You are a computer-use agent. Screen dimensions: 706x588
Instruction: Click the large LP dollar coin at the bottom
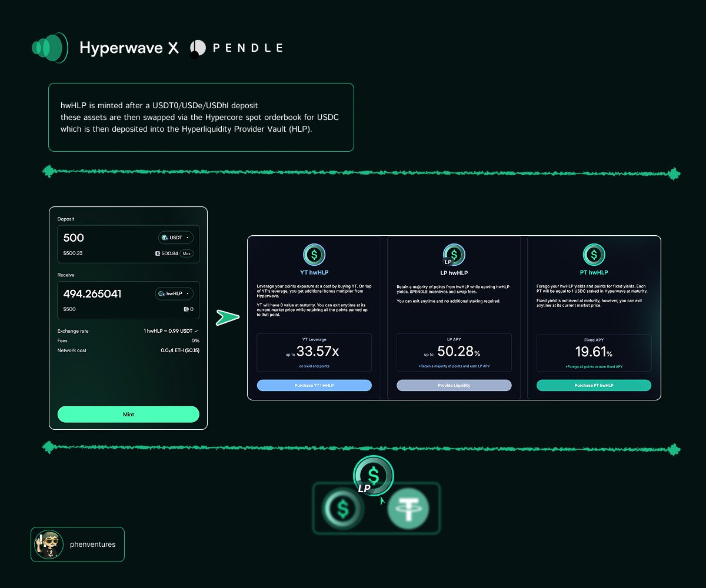click(373, 475)
